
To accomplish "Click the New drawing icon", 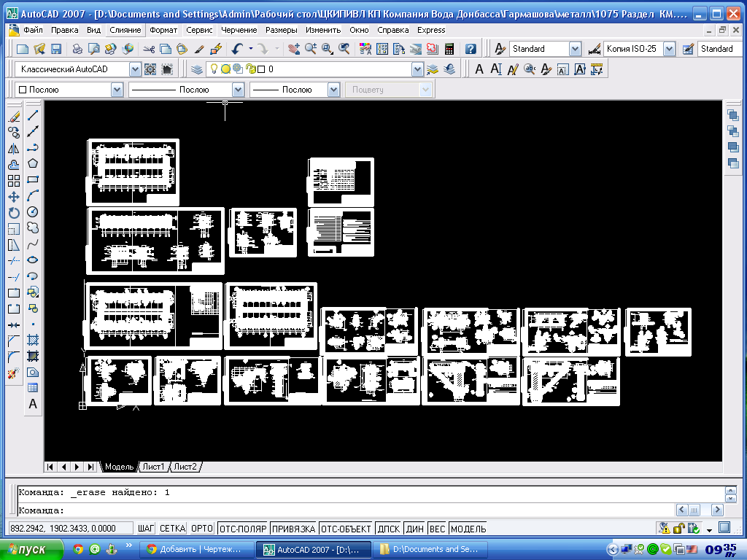I will (23, 49).
